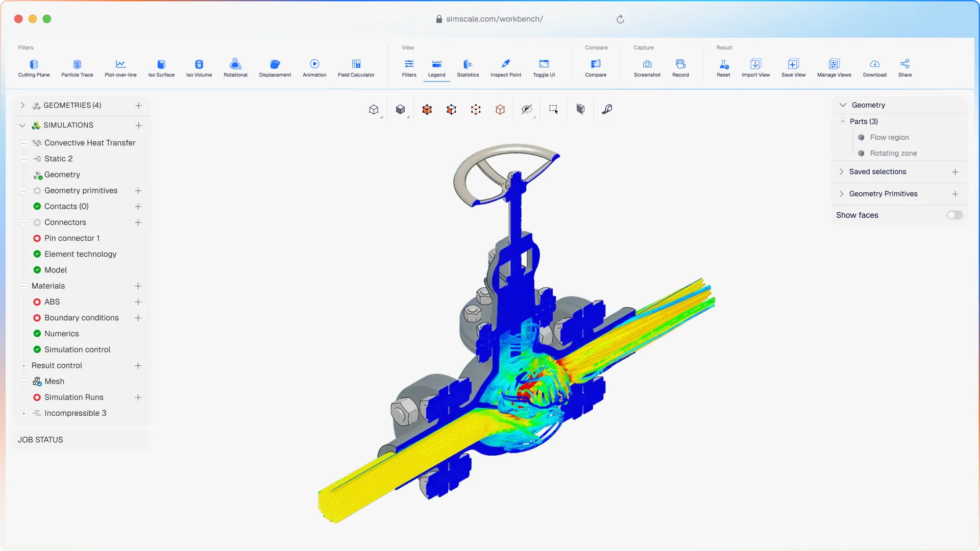Start Record capture
The height and width of the screenshot is (551, 980).
coord(680,68)
